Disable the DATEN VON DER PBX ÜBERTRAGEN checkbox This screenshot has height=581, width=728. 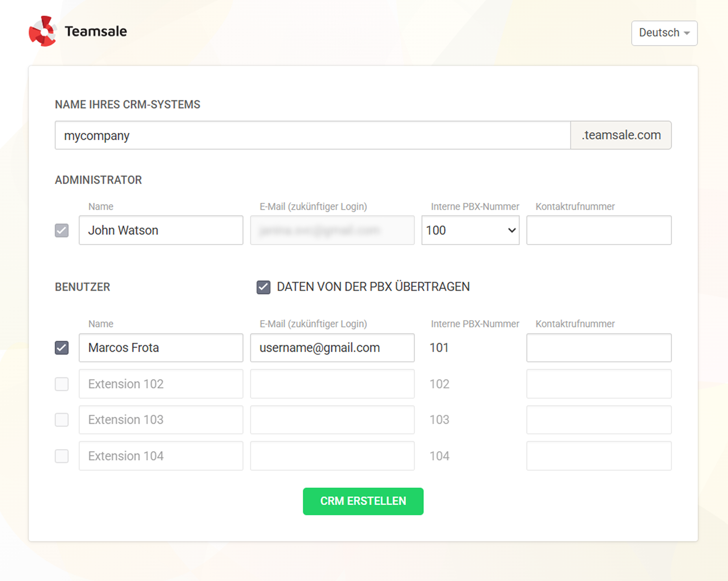click(x=263, y=287)
